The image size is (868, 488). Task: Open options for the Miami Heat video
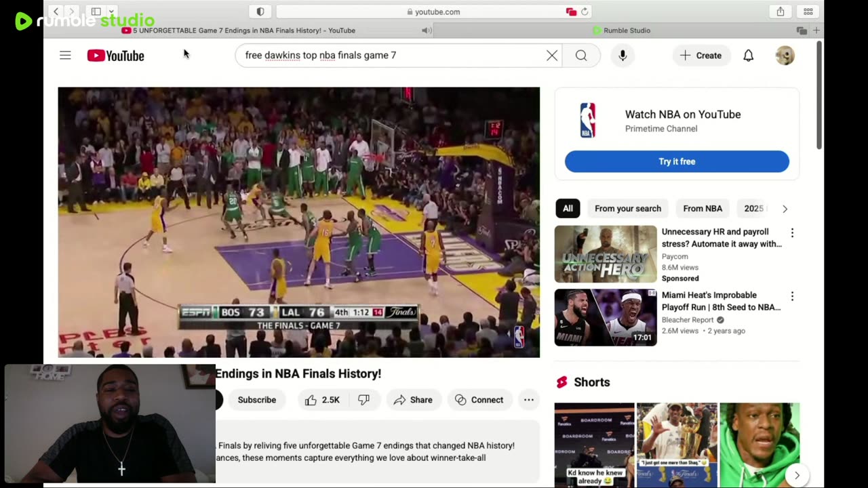tap(792, 296)
